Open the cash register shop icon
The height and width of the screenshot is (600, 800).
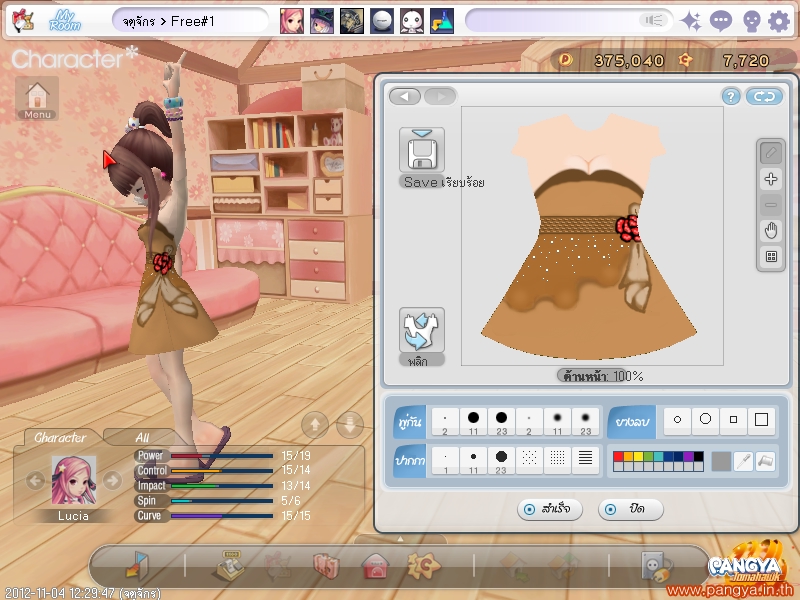click(231, 565)
